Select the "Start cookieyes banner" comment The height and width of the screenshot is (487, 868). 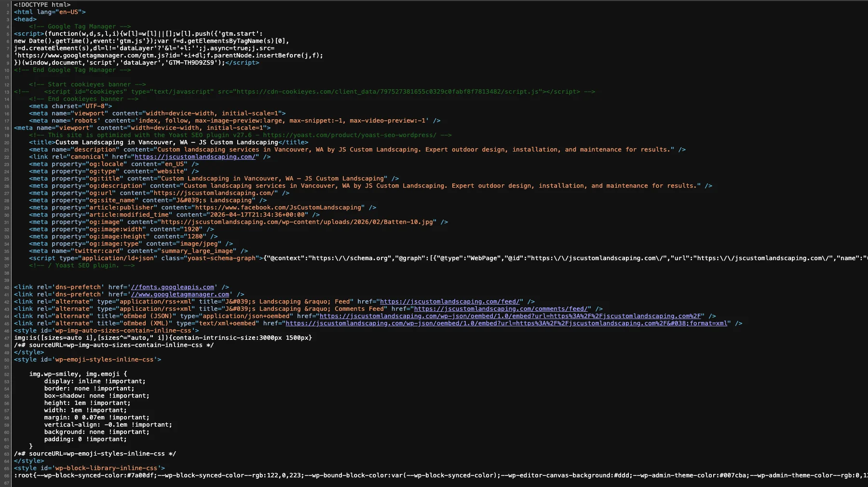click(x=87, y=84)
